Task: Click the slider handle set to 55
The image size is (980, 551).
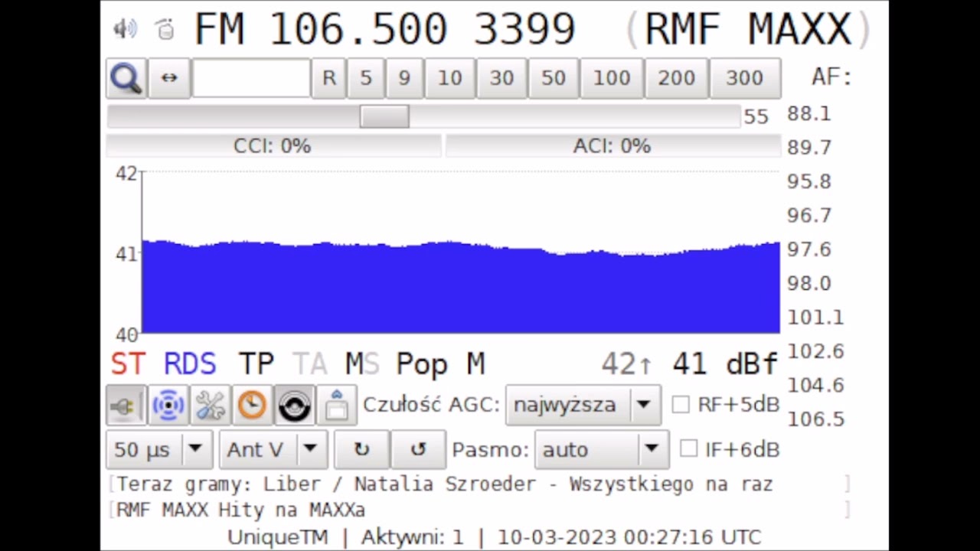Action: pyautogui.click(x=384, y=116)
